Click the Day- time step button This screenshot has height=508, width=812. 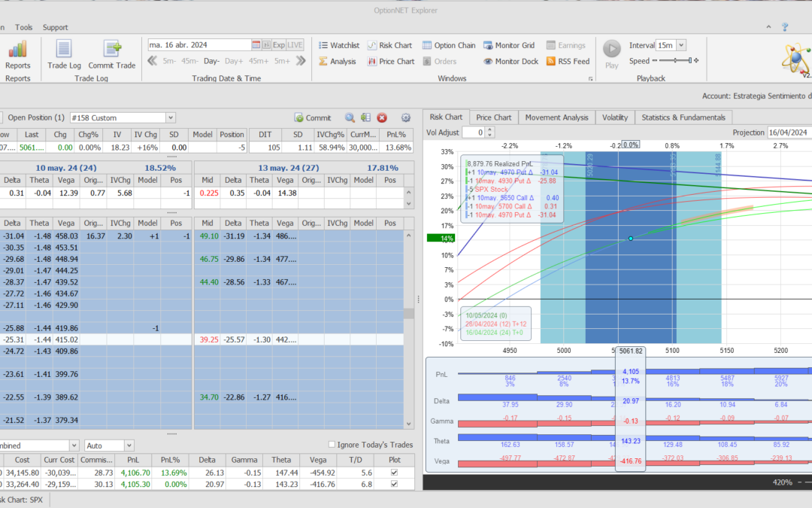pyautogui.click(x=211, y=61)
